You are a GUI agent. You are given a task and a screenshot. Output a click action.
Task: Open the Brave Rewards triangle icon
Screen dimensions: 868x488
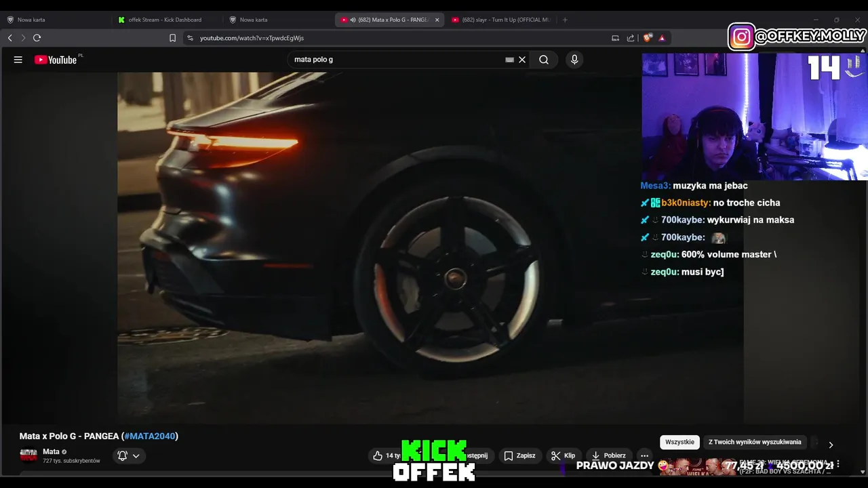(x=662, y=38)
